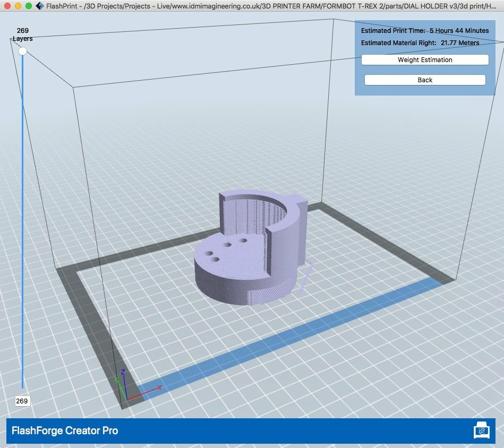
Task: Click the 269 Layers label above slider
Action: pyautogui.click(x=22, y=35)
